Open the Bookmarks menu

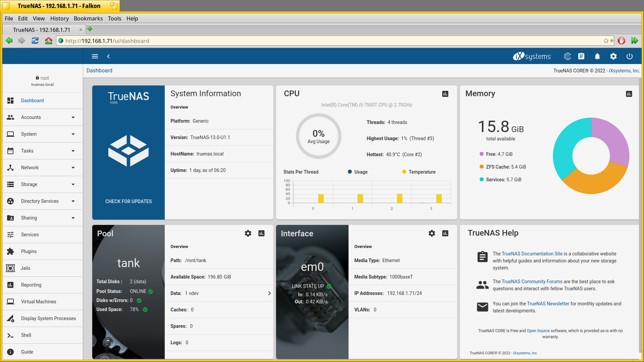tap(88, 18)
